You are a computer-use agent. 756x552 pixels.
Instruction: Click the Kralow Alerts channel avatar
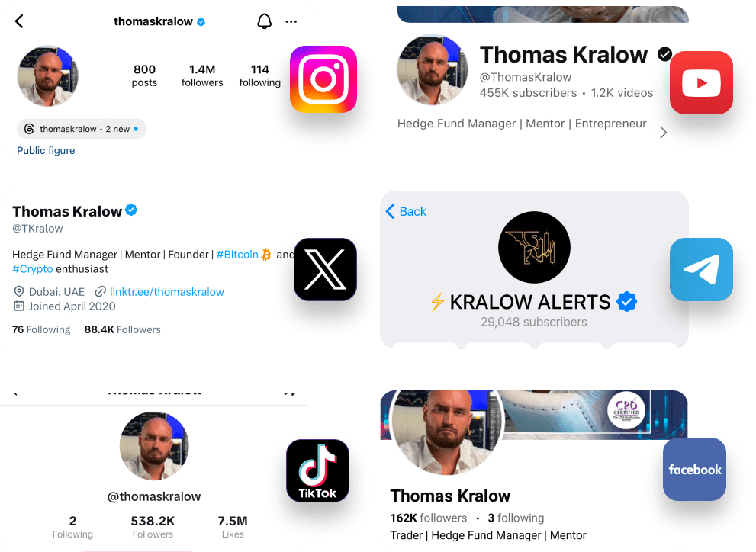[x=534, y=247]
